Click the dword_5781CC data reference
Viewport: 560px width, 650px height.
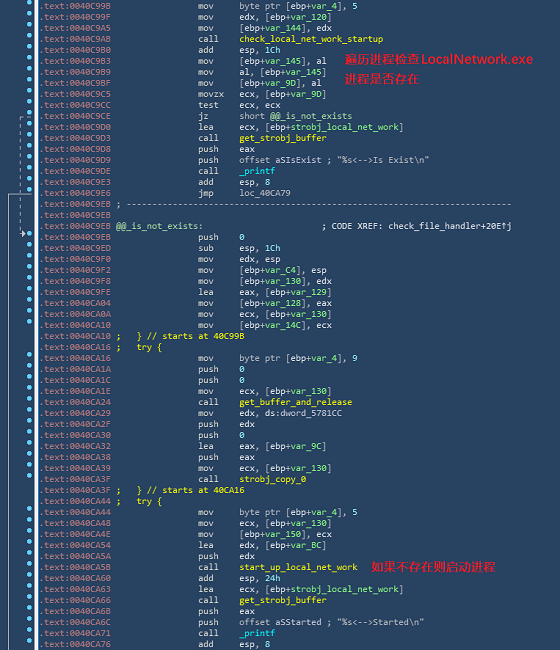(x=303, y=413)
